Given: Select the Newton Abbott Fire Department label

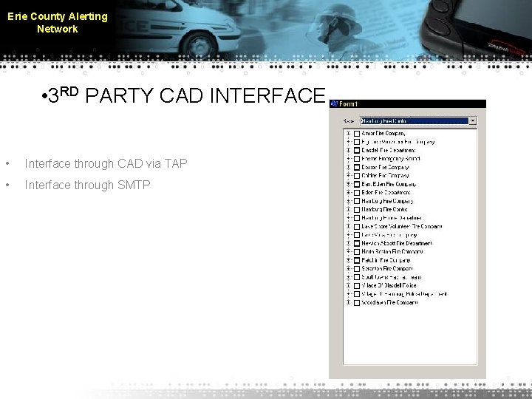Looking at the screenshot, I should 397,243.
